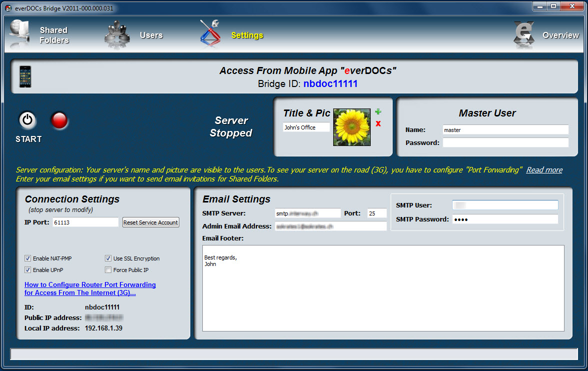Open the Shared Folders computer icon
The height and width of the screenshot is (371, 588).
click(19, 34)
